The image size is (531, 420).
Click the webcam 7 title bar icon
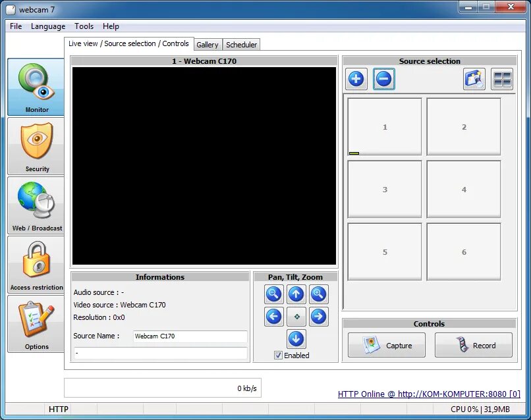pos(11,9)
